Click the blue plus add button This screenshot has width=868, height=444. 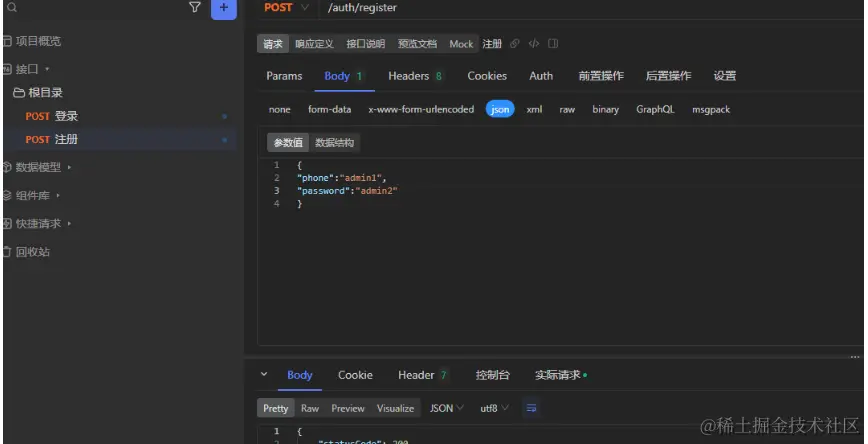click(224, 8)
